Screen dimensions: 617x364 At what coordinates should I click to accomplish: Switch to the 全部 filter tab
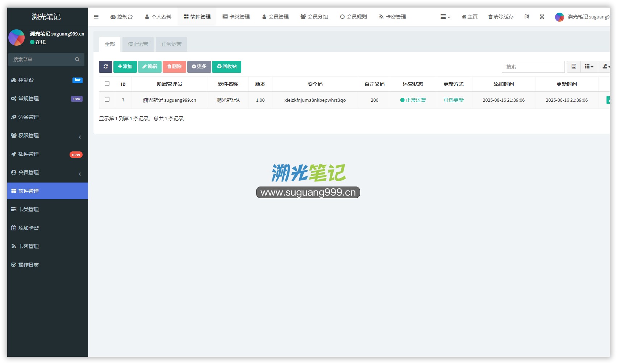(110, 44)
